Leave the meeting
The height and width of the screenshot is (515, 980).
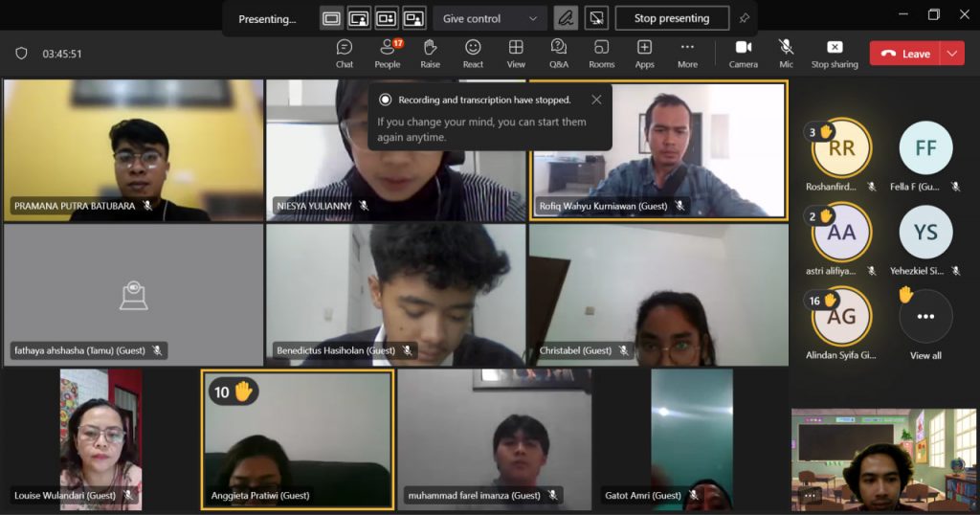pos(905,54)
